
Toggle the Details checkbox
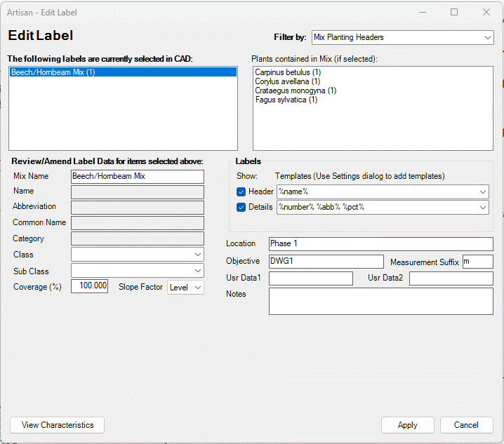[x=241, y=207]
